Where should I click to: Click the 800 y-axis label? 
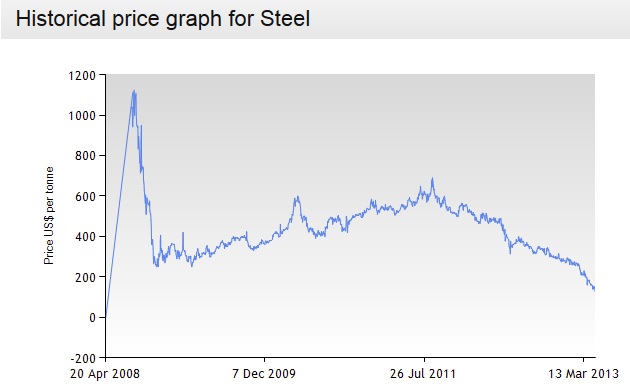85,156
